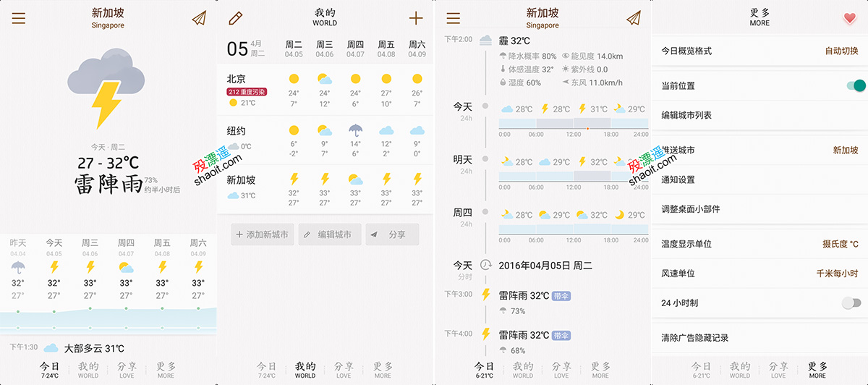Switch to 我的 WORLD tab on first screen
Image resolution: width=868 pixels, height=385 pixels.
click(x=88, y=370)
